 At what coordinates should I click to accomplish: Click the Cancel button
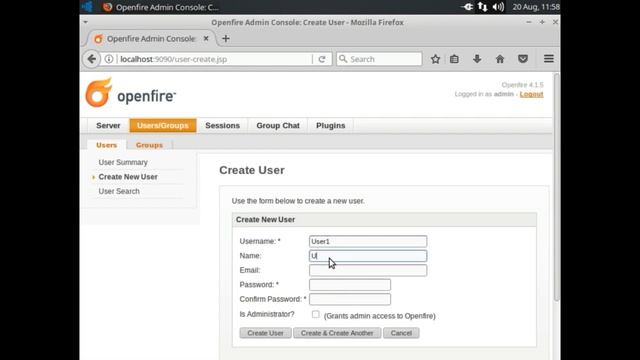[x=401, y=333]
